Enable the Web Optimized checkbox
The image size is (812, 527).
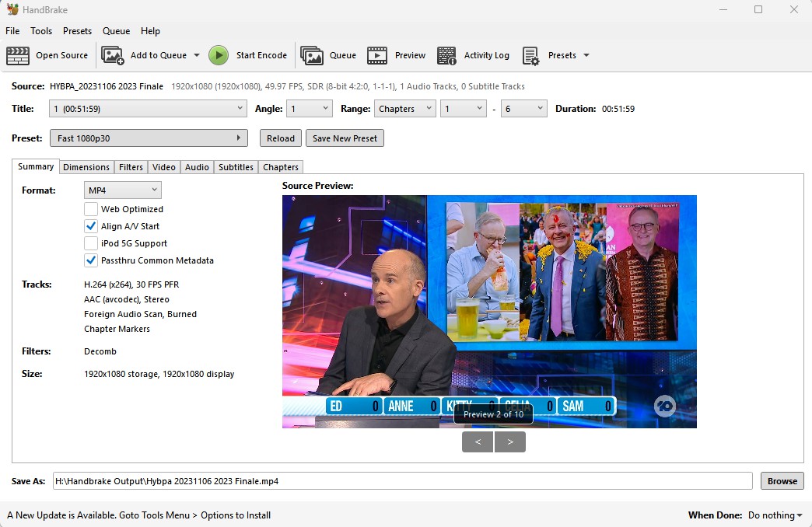(91, 209)
